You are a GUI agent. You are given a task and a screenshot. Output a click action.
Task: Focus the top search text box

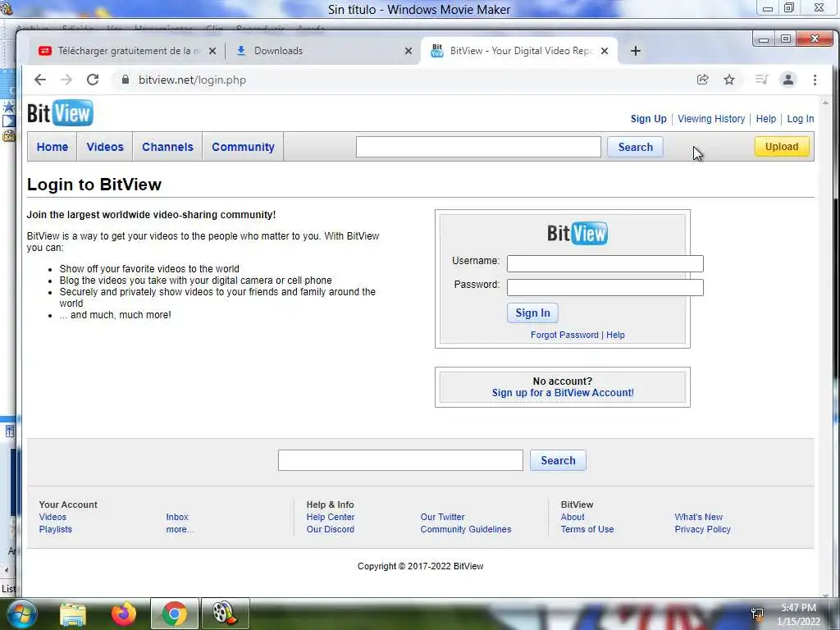[478, 147]
